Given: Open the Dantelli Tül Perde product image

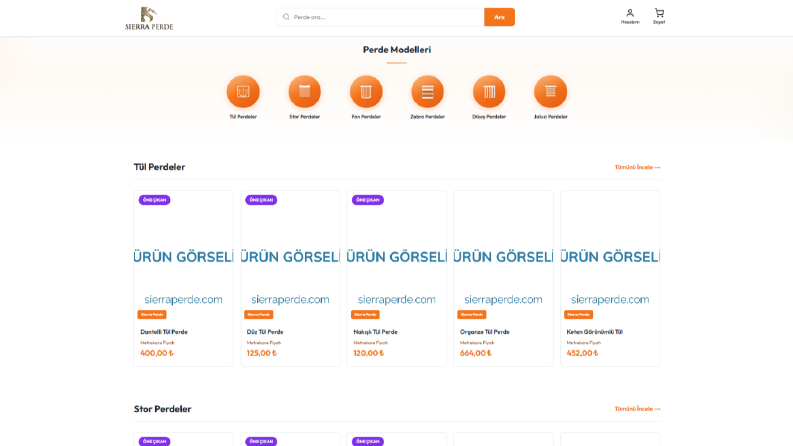Looking at the screenshot, I should coord(184,257).
